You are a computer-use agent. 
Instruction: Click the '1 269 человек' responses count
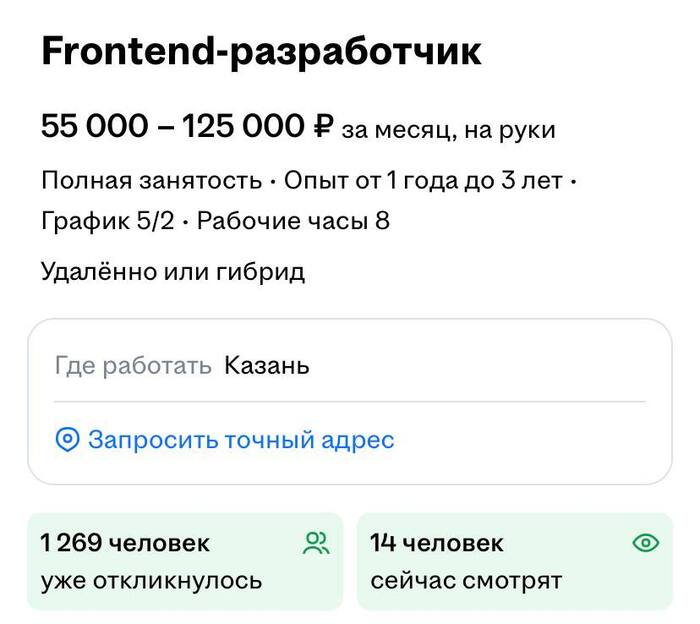pos(125,543)
